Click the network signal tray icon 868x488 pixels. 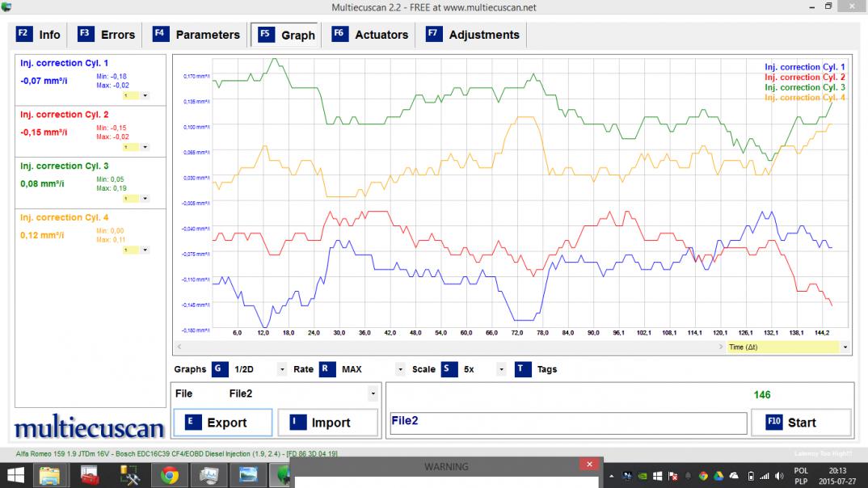765,476
